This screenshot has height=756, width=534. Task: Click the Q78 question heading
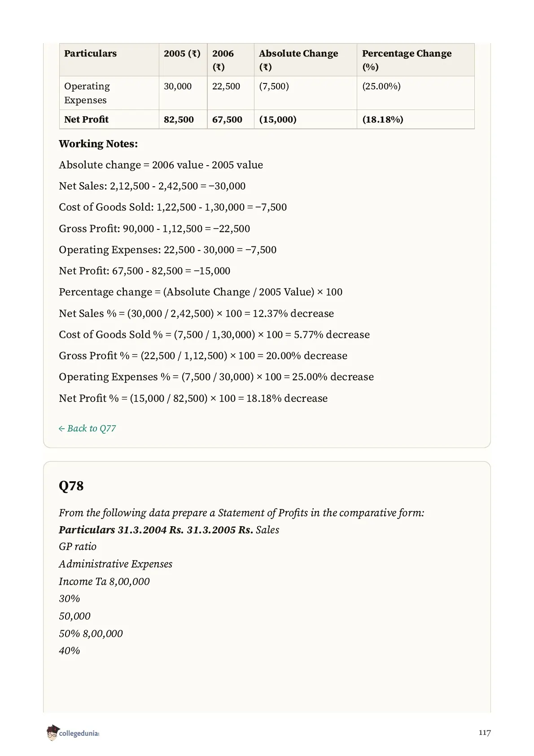[x=71, y=486]
